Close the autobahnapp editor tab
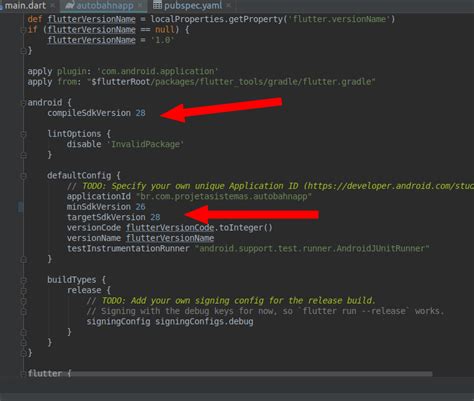474x401 pixels. (140, 6)
